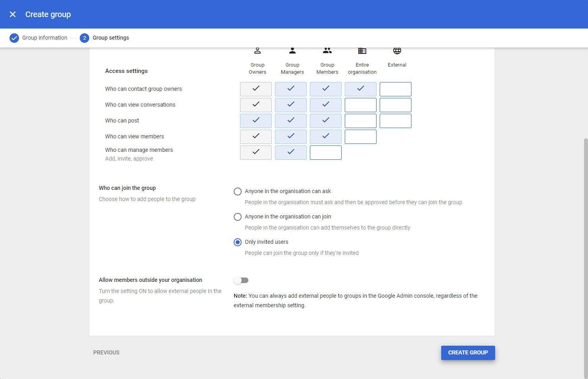Close the Create group dialog with X
This screenshot has width=588, height=379.
13,14
